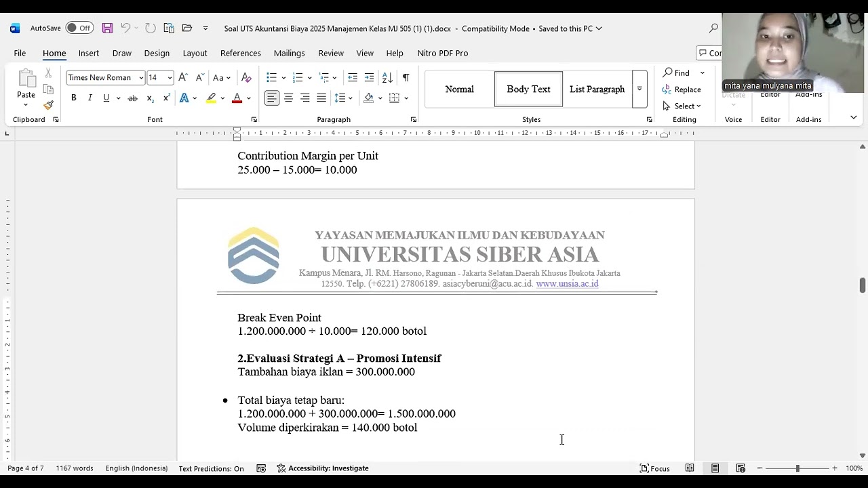Click Focus mode in status bar
This screenshot has width=868, height=488.
pos(654,468)
